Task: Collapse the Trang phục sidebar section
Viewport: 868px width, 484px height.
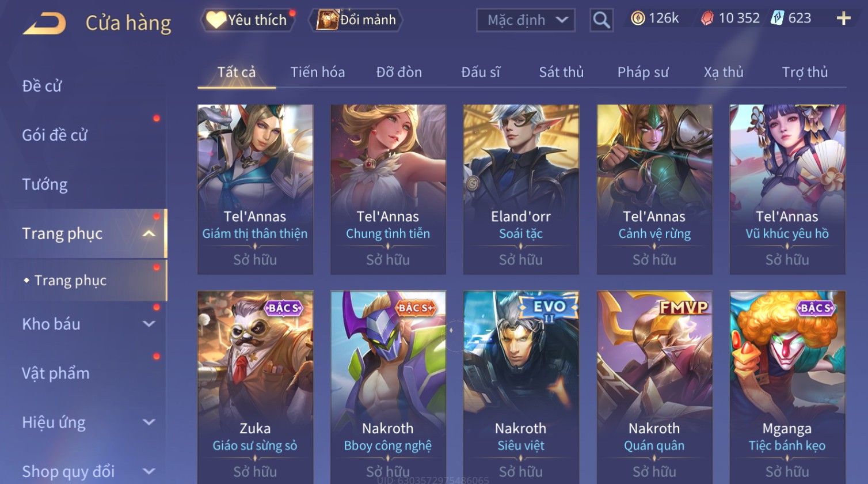Action: (149, 233)
